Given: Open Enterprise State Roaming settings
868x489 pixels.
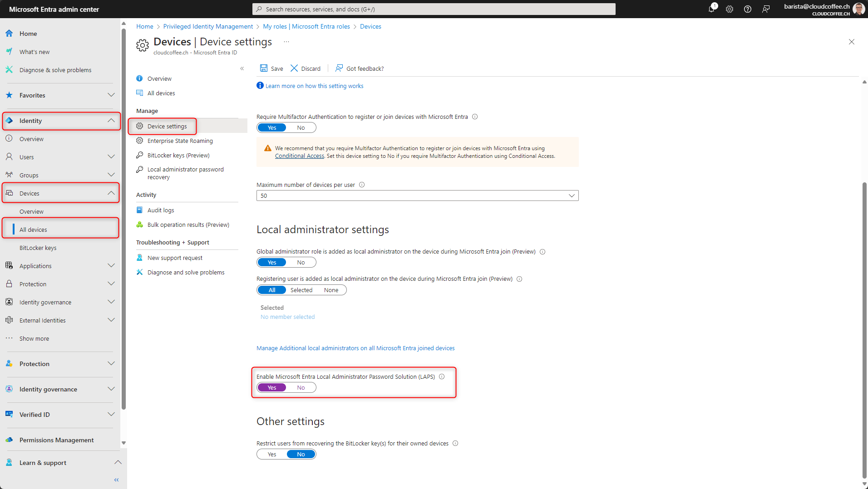Looking at the screenshot, I should [x=180, y=141].
